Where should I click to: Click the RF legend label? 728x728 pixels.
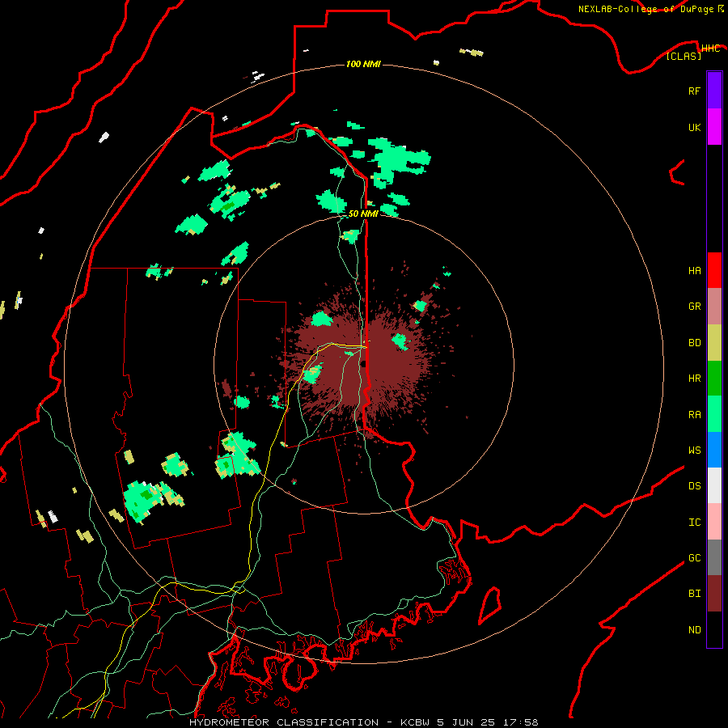coord(694,91)
